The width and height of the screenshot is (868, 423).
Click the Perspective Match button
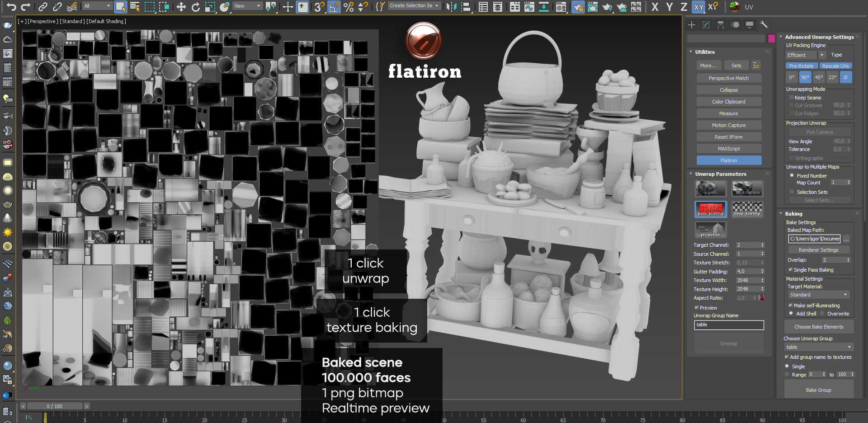coord(729,78)
